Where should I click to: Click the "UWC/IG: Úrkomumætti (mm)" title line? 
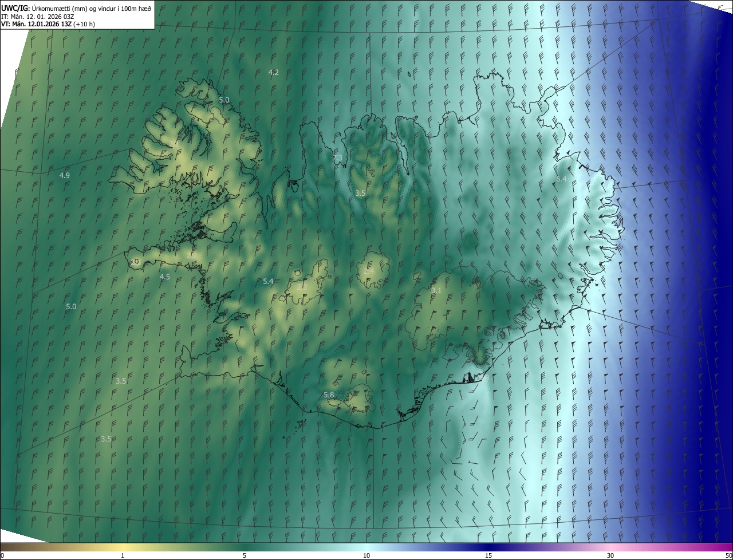pos(76,7)
